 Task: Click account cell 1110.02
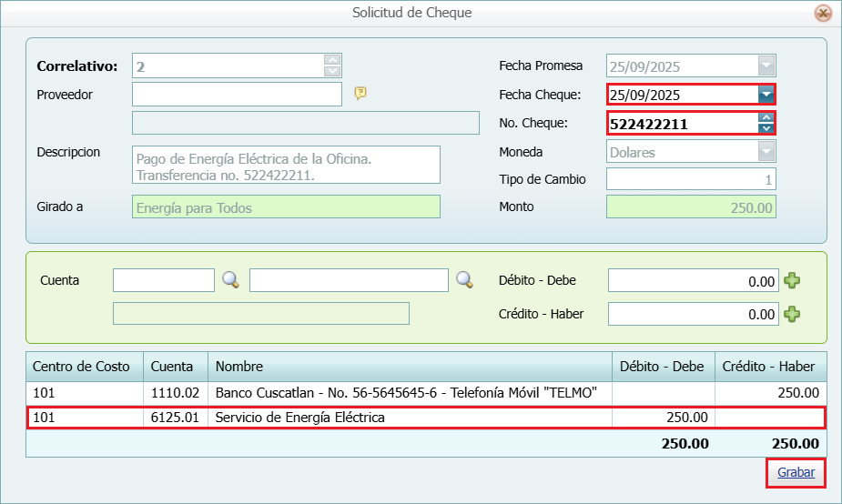tap(176, 393)
